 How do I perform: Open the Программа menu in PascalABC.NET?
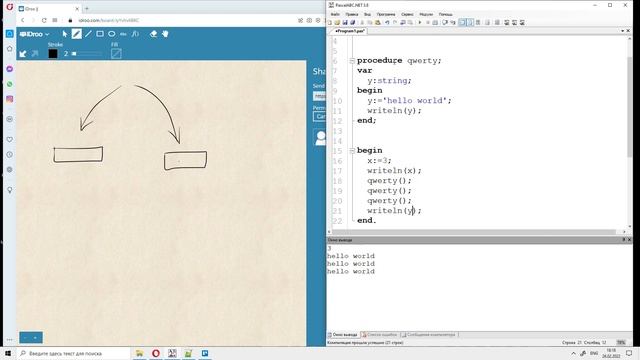(386, 14)
